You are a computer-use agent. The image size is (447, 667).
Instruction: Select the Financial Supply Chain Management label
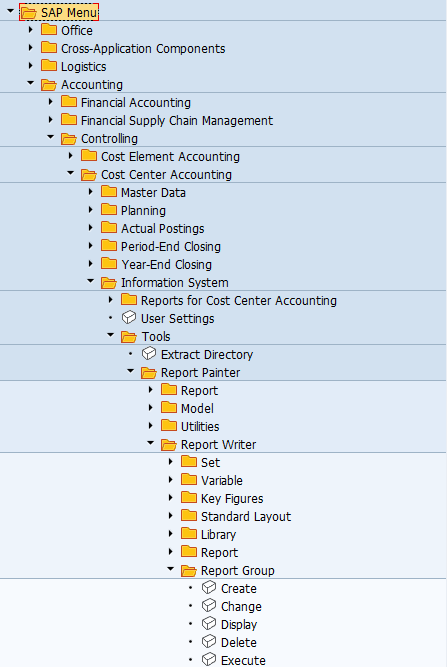point(177,121)
